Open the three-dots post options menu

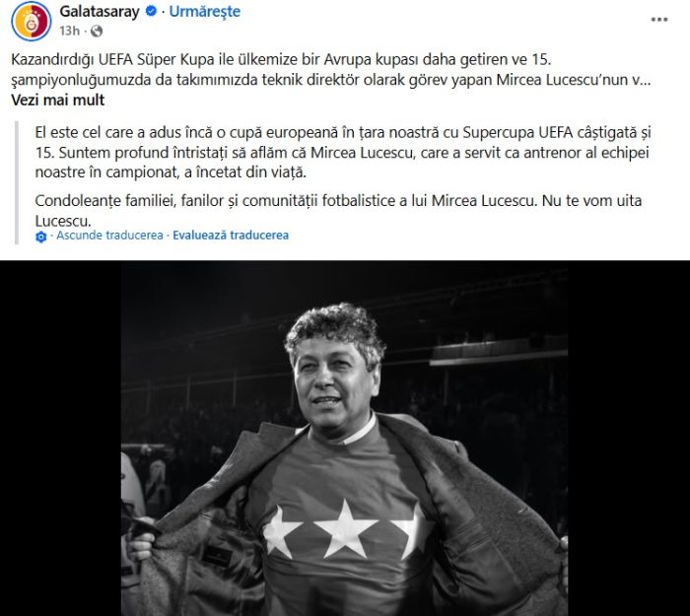click(x=659, y=20)
